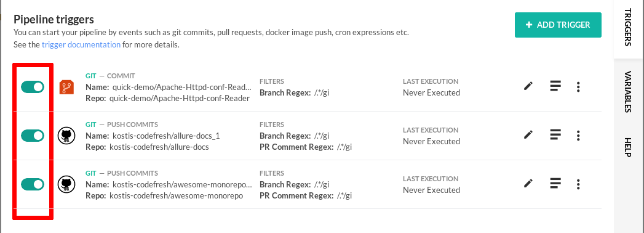This screenshot has width=644, height=233.
Task: Edit the awesome-monorepo trigger with pencil
Action: coord(528,184)
